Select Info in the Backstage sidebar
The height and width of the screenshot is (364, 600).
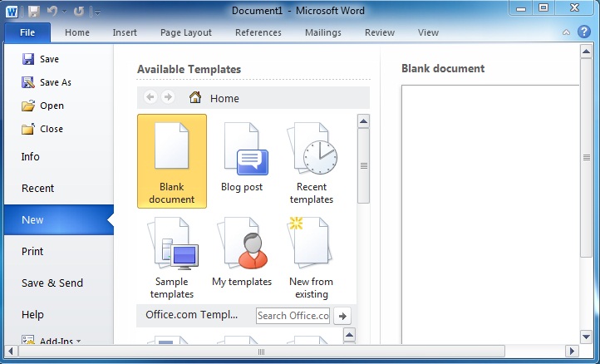(x=58, y=156)
